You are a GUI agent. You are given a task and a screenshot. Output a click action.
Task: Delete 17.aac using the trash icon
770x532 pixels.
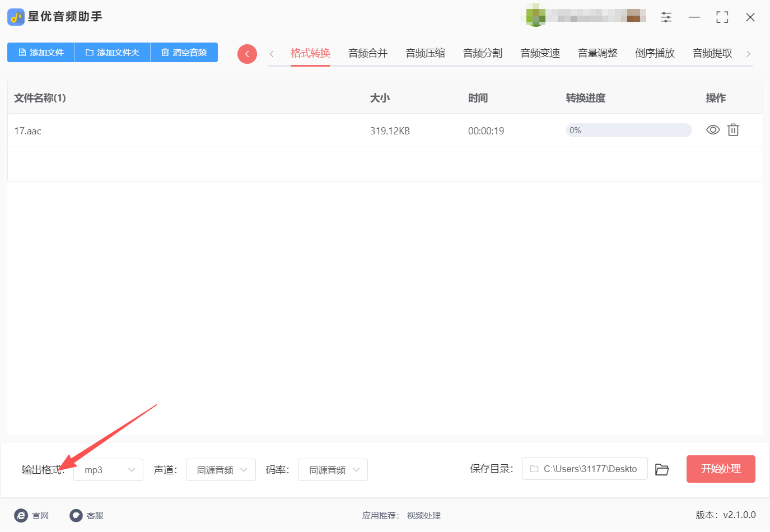(x=733, y=130)
